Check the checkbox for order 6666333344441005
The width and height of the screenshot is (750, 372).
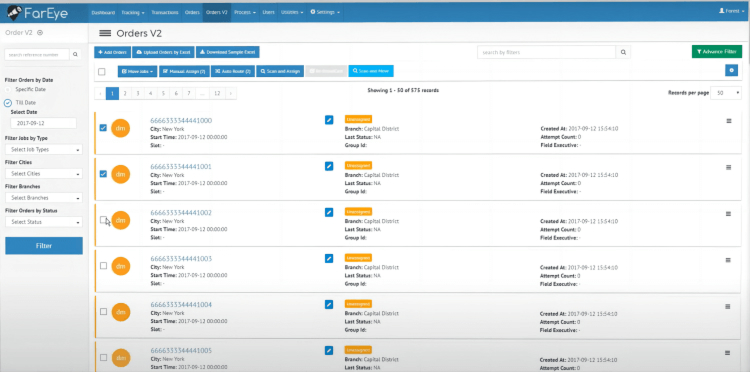pyautogui.click(x=103, y=358)
